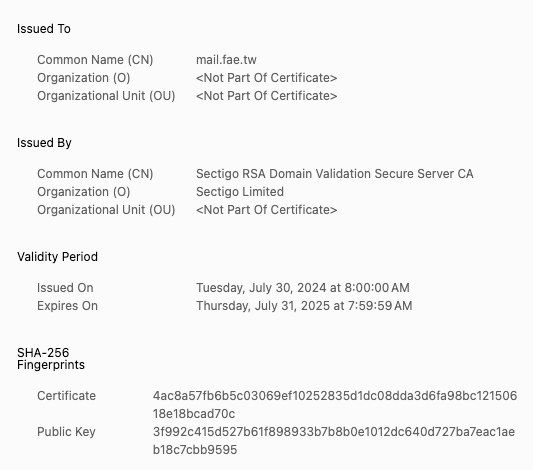Click Issued To Organization not-part-of-certificate value
The height and width of the screenshot is (470, 533).
click(266, 78)
